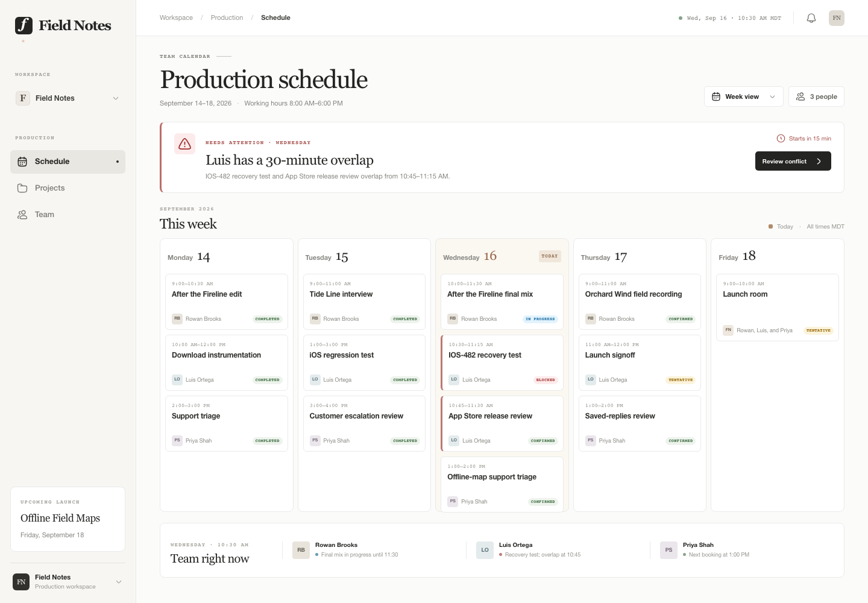Click the warning triangle alert icon
868x603 pixels.
(x=185, y=144)
